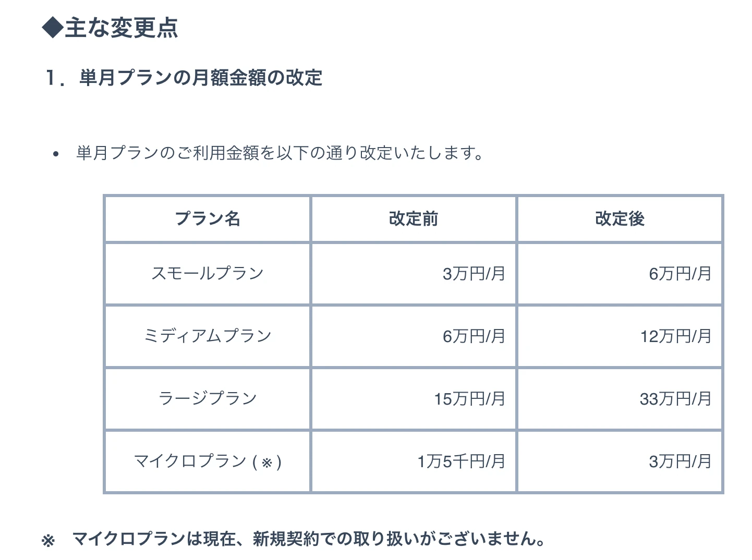Click the スモールプラン table cell

coord(208,274)
